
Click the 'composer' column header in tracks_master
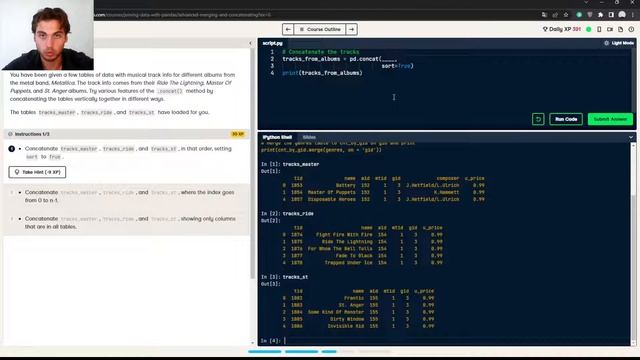[448, 178]
